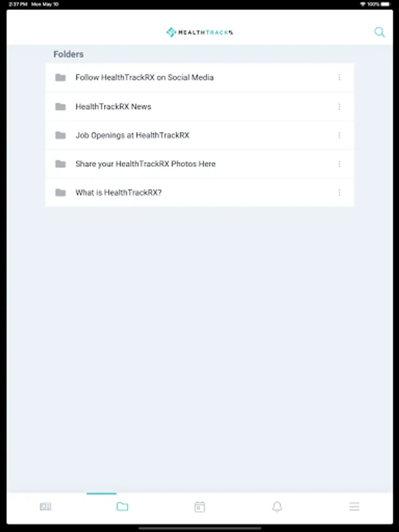The height and width of the screenshot is (532, 399).
Task: Click the battery indicator in status bar
Action: [x=386, y=4]
